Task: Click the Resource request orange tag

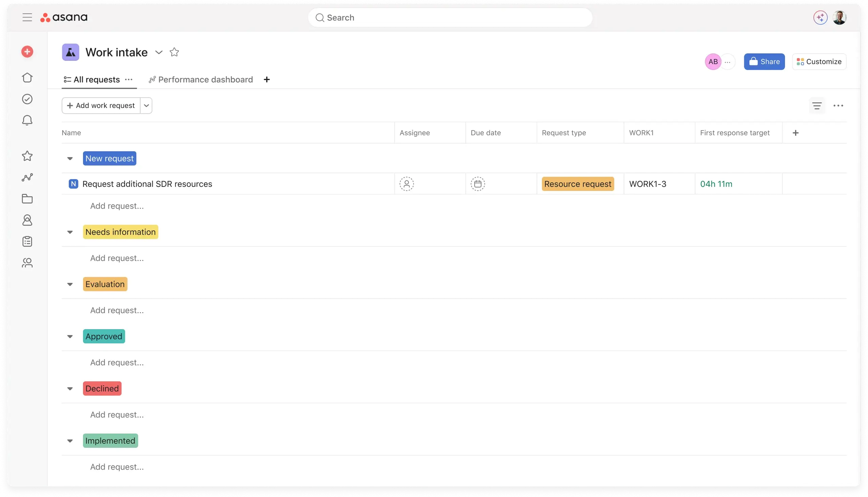Action: click(577, 184)
